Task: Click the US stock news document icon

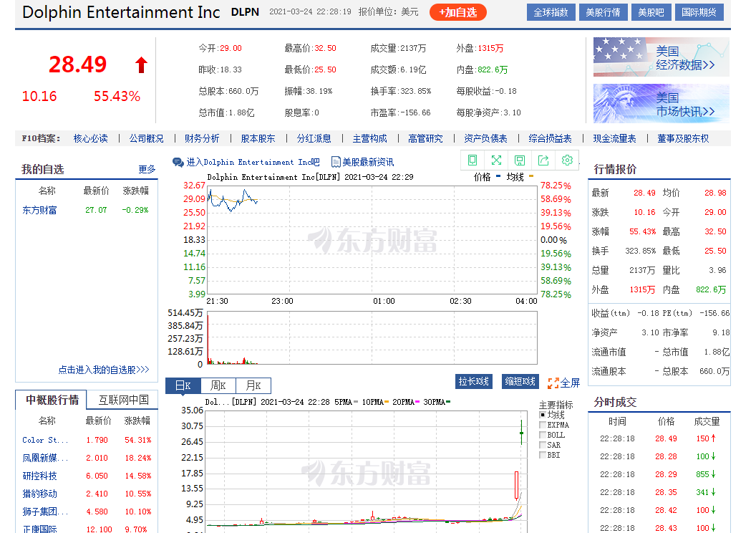Action: pyautogui.click(x=336, y=162)
